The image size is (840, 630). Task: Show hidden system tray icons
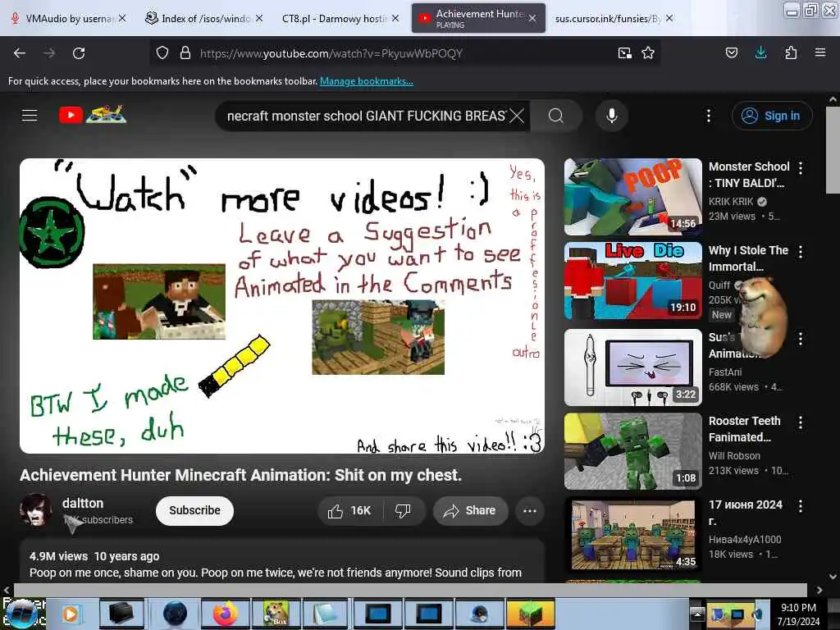point(697,614)
